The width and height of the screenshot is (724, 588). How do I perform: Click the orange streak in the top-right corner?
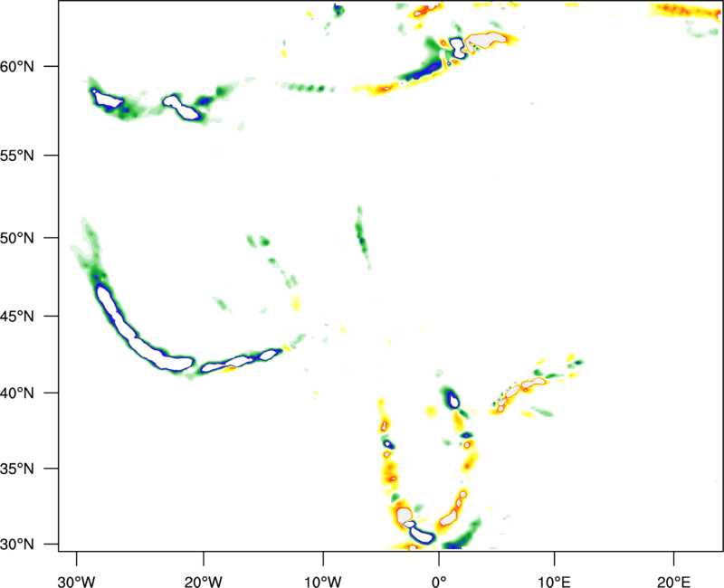tap(683, 11)
